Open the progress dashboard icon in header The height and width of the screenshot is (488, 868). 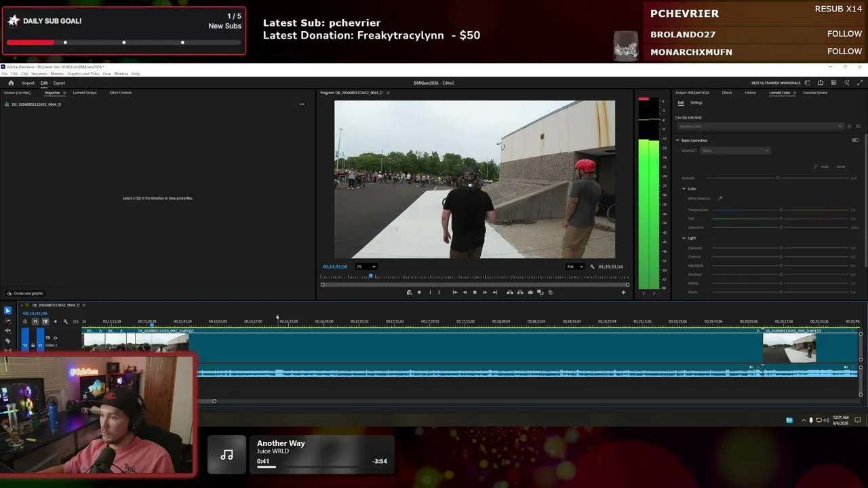tap(834, 83)
